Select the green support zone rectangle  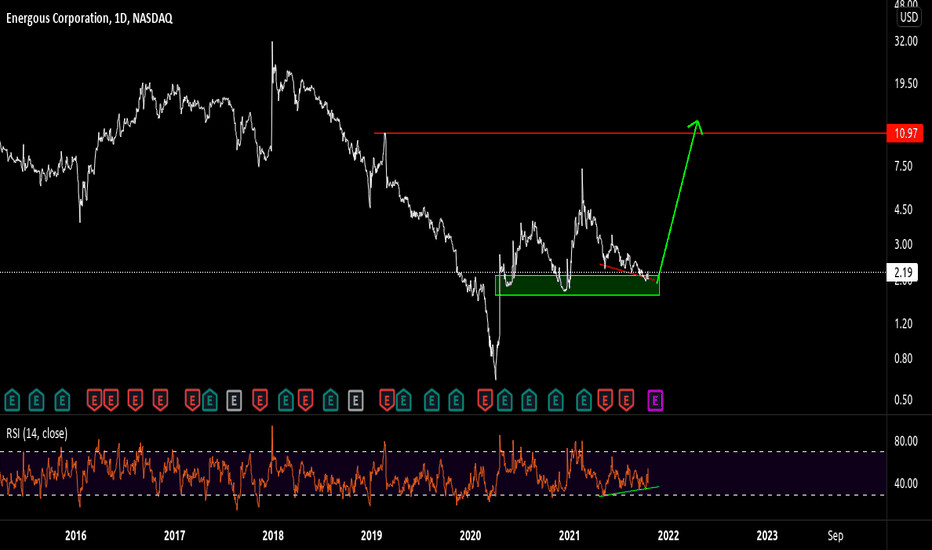pos(577,285)
